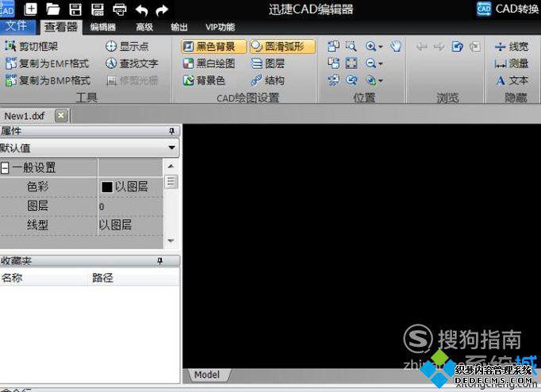This screenshot has width=541, height=392.
Task: Select the 剪切框架 tool
Action: click(x=32, y=46)
